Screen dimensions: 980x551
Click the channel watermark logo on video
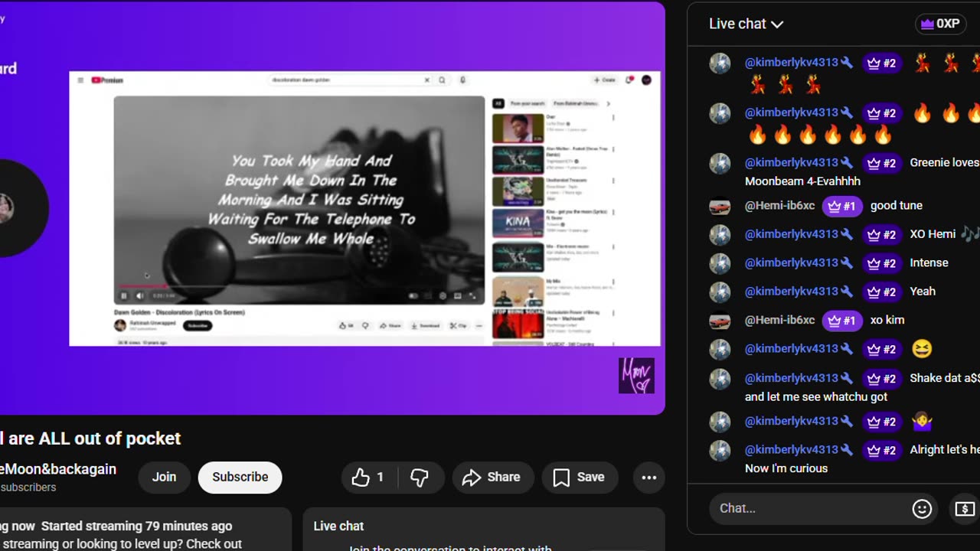636,376
